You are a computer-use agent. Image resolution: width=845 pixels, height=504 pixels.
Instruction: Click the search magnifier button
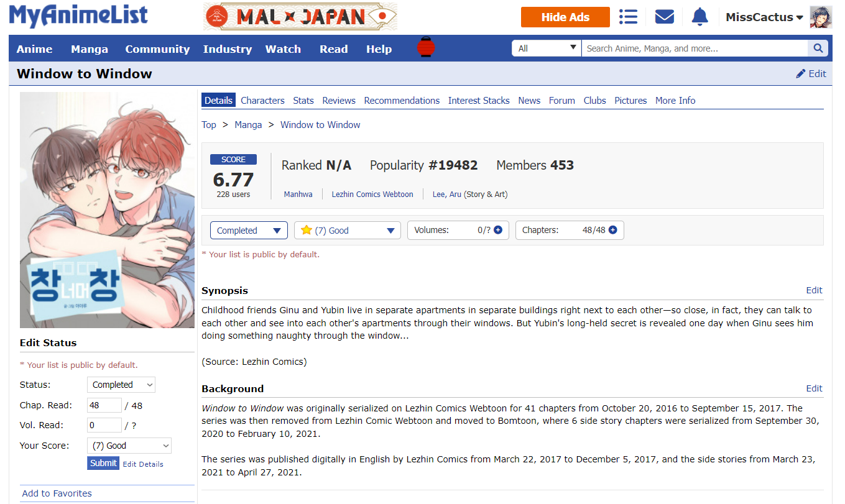[x=818, y=48]
